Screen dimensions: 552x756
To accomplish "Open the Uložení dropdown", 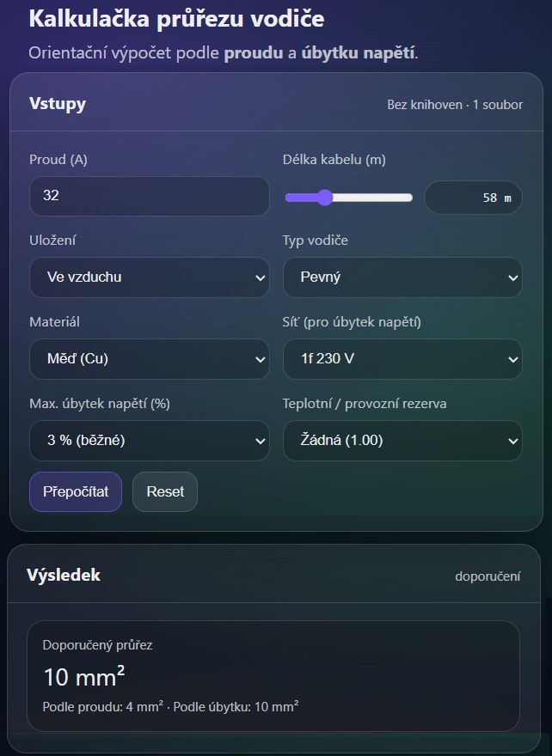I will coord(150,277).
